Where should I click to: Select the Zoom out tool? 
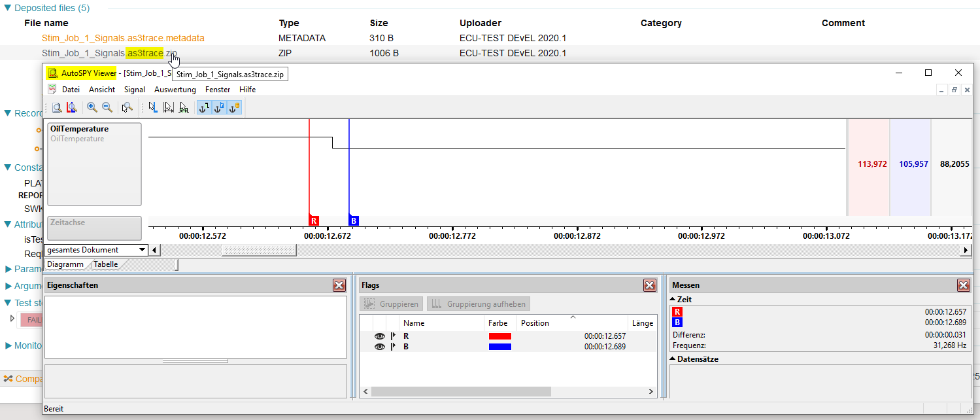point(107,107)
